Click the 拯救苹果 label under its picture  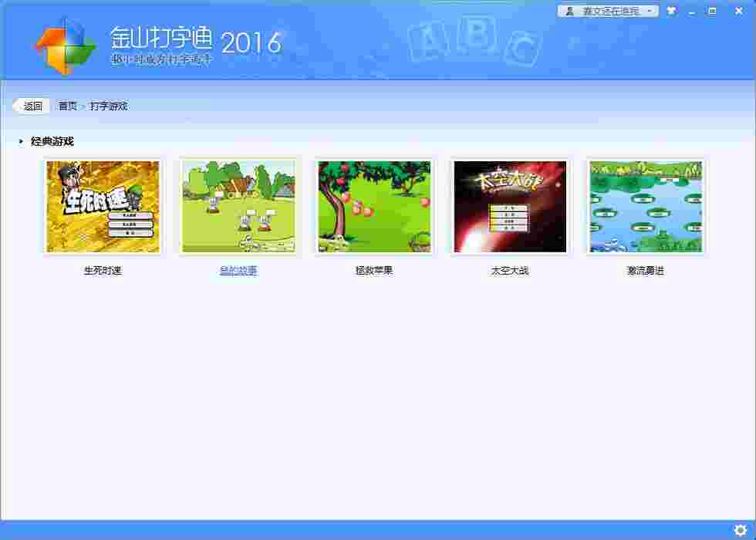[374, 271]
